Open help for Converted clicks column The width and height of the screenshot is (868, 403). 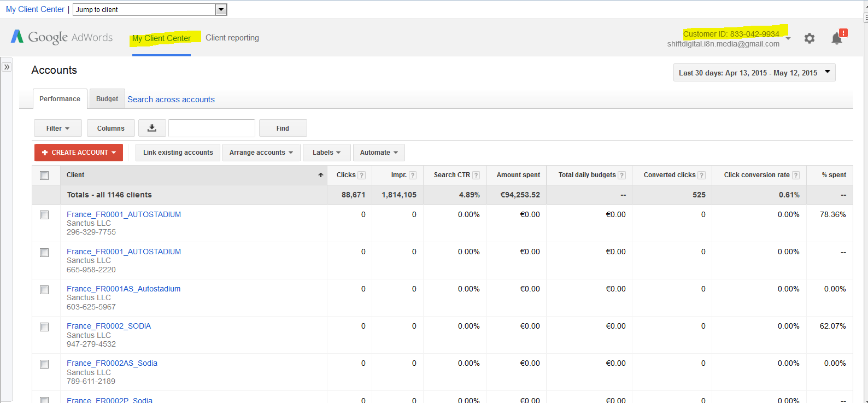pyautogui.click(x=702, y=176)
